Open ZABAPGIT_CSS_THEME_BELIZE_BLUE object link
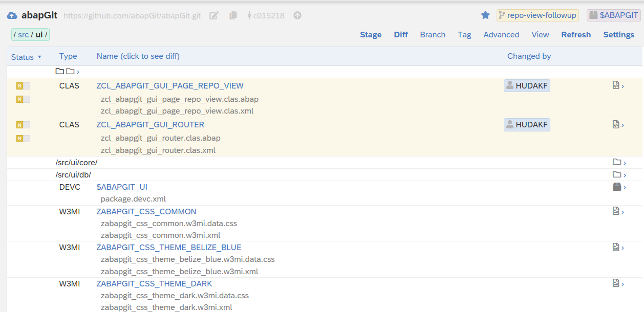 click(169, 248)
